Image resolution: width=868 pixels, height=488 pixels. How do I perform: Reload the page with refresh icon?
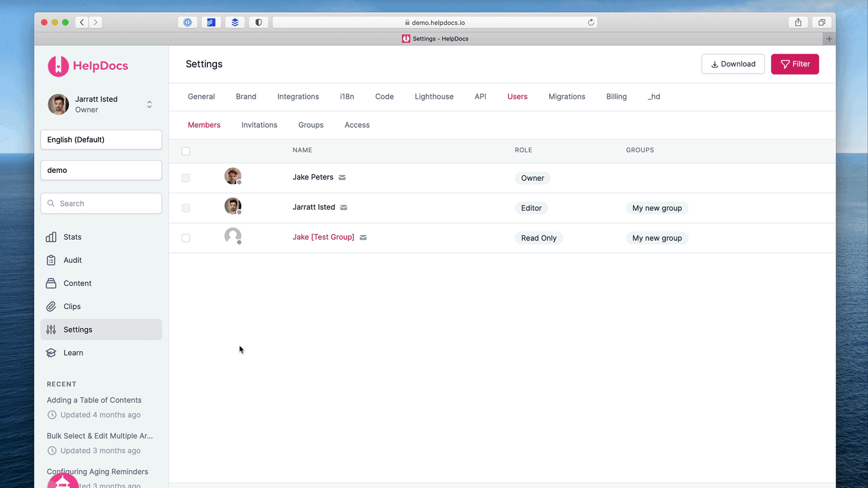coord(591,22)
